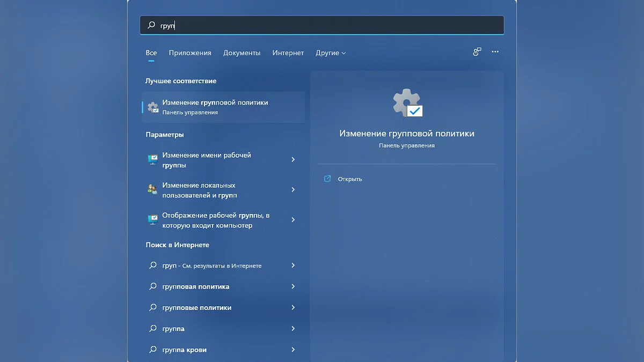Select the "Все" tab

[151, 53]
